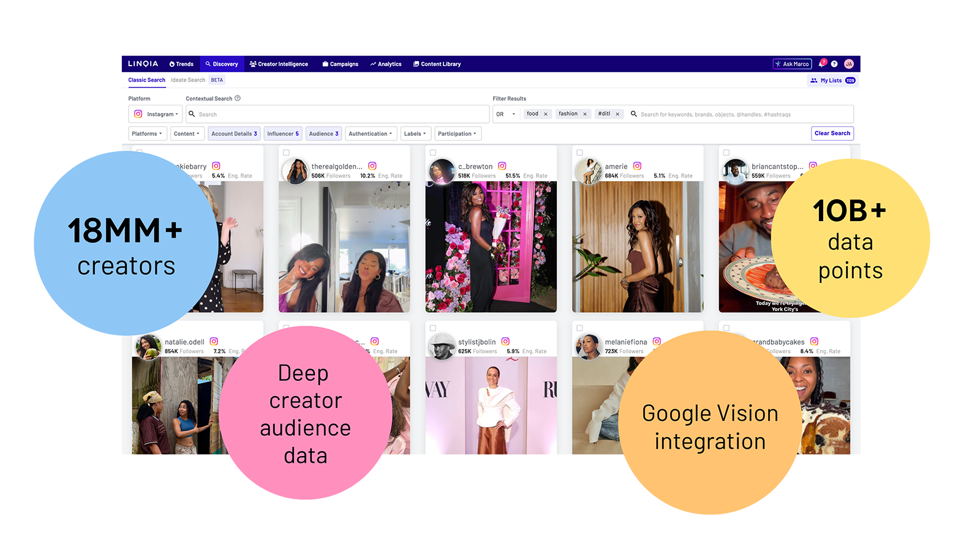
Task: Select the stylistjbolin card checkbox
Action: [433, 328]
